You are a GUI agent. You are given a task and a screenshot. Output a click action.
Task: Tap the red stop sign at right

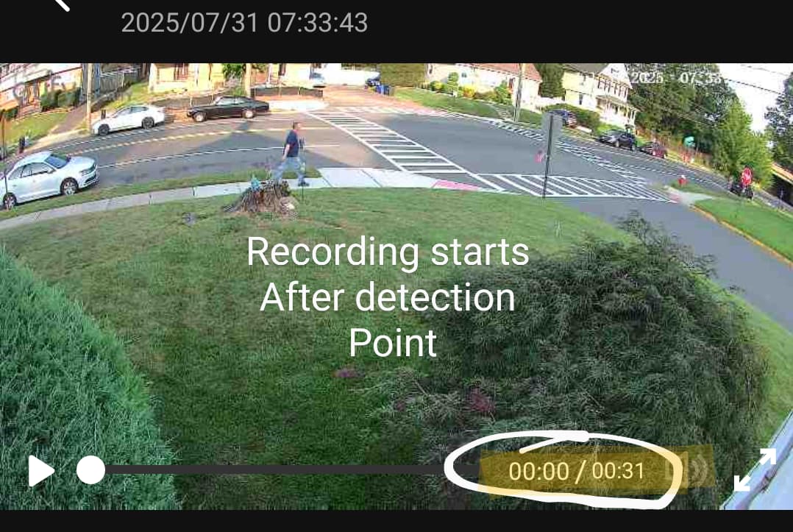coord(747,177)
